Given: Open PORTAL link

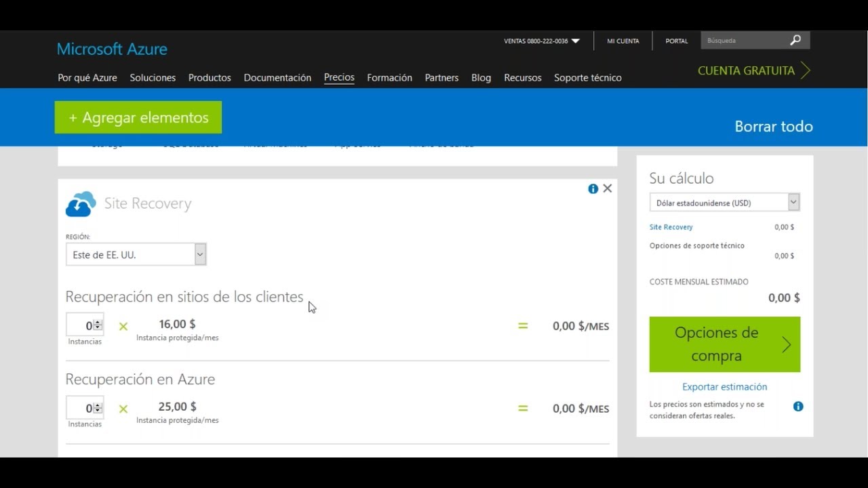Looking at the screenshot, I should point(676,41).
